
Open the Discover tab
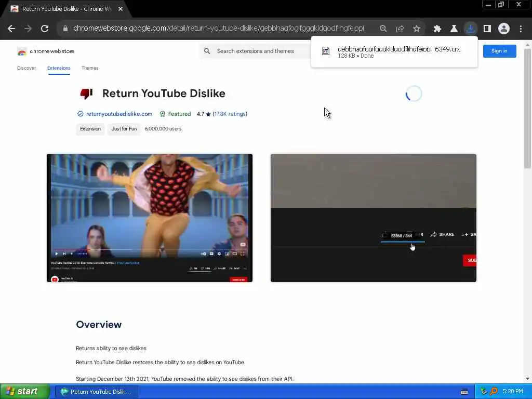coord(26,68)
